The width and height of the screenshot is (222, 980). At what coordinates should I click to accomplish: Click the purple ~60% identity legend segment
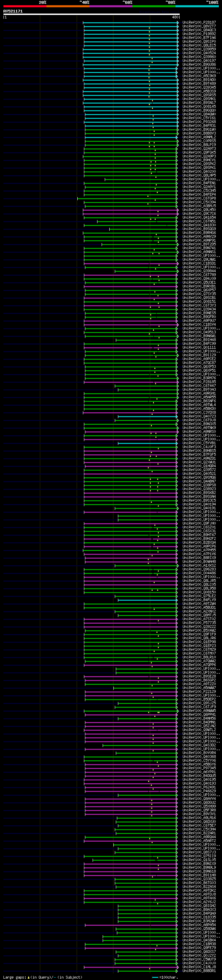click(x=111, y=6)
